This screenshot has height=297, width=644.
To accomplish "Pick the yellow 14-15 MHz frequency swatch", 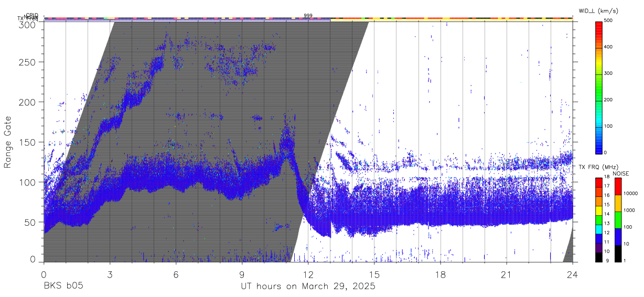I will pos(599,211).
